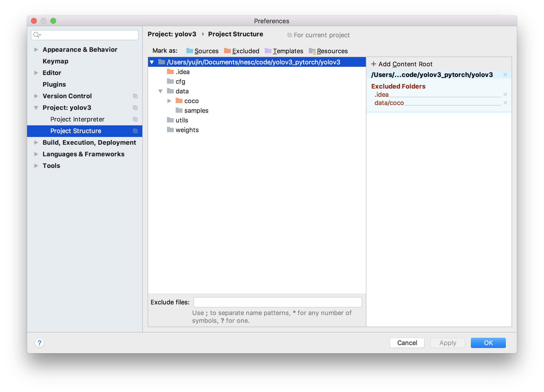Collapse the data folder
The height and width of the screenshot is (392, 544).
click(160, 91)
